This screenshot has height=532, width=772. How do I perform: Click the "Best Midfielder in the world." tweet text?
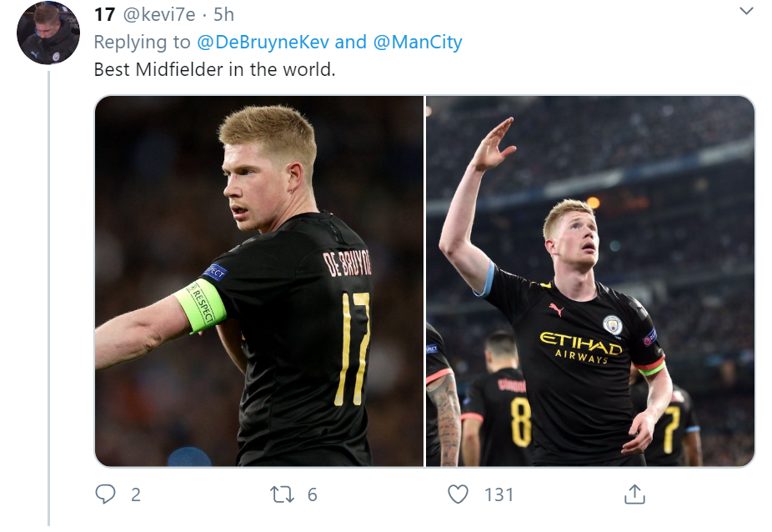click(214, 68)
